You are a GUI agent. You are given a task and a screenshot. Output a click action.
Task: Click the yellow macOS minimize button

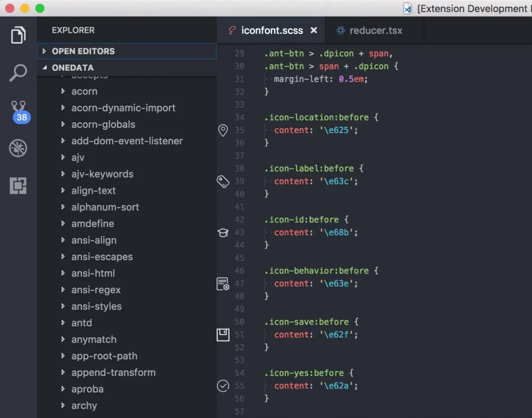click(25, 8)
